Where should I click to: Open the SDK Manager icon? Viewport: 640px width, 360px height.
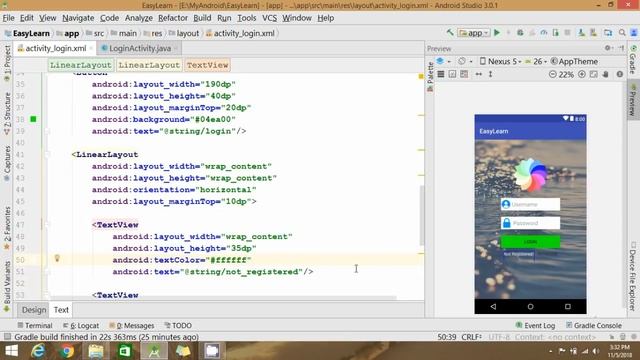click(x=593, y=33)
